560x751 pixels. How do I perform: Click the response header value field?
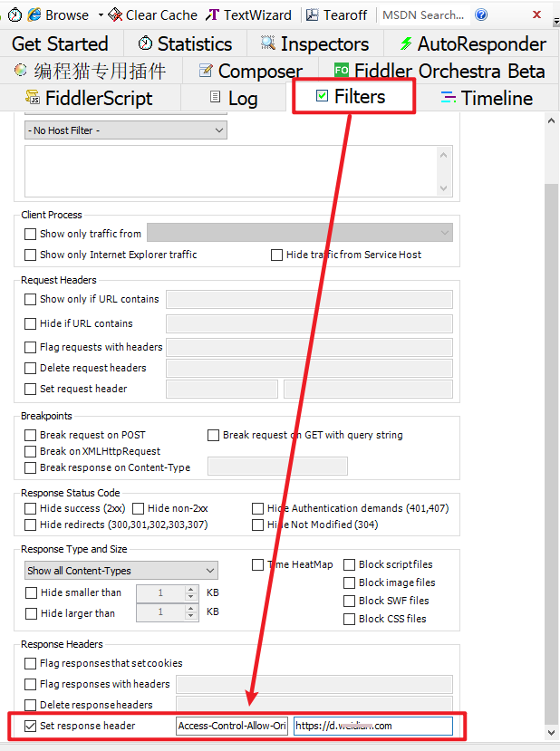(x=373, y=726)
